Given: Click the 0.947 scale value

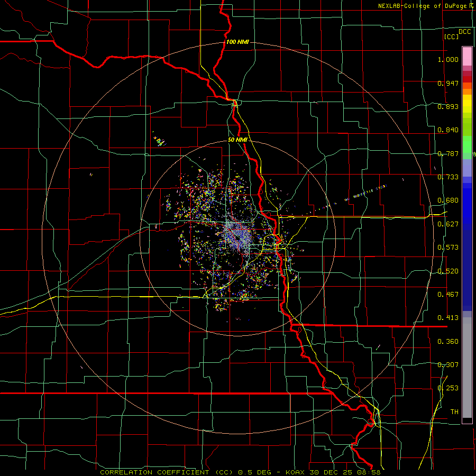Looking at the screenshot, I should click(x=448, y=83).
